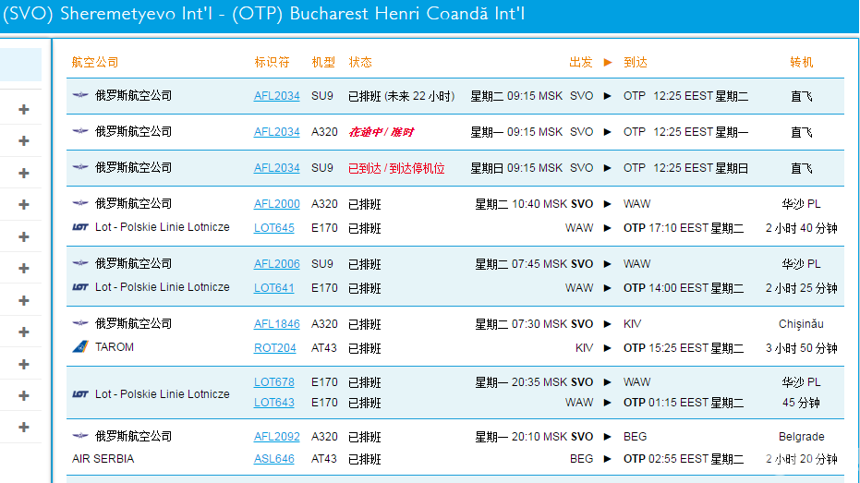Open flight link LOT643
The width and height of the screenshot is (860, 483).
274,402
